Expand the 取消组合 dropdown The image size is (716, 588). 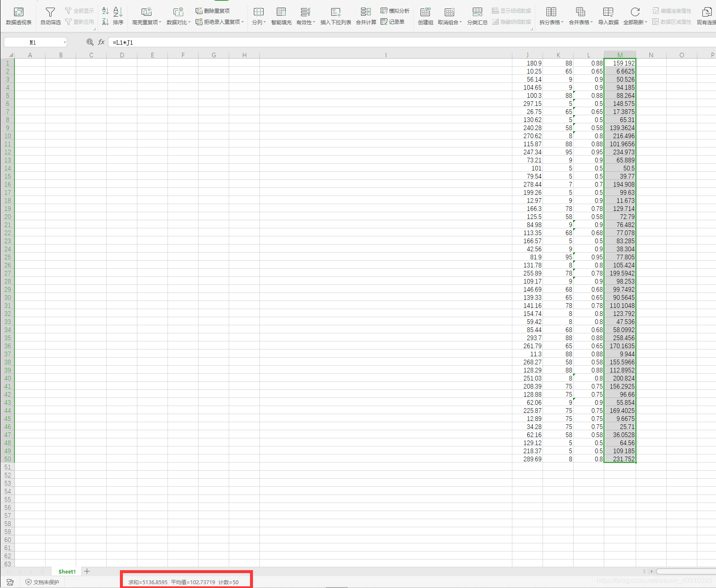tap(460, 22)
